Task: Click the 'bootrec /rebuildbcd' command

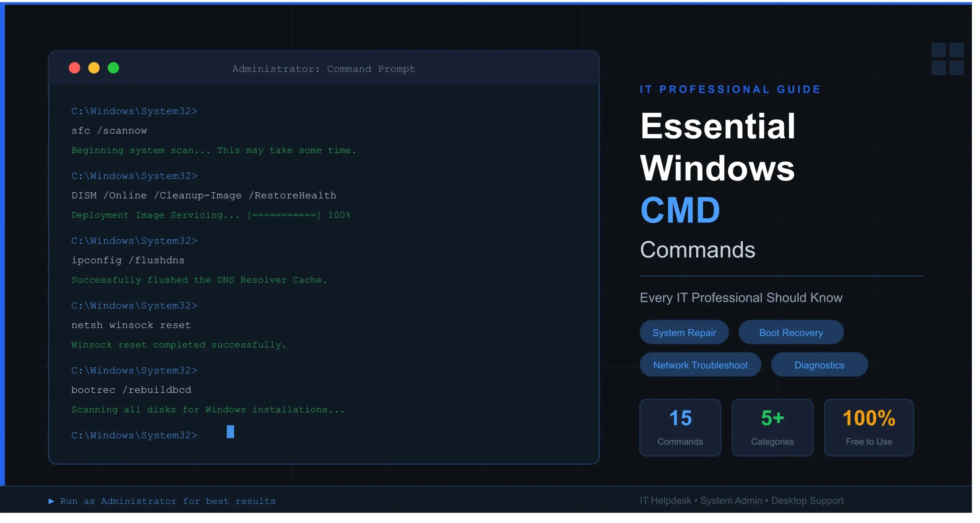Action: click(131, 390)
